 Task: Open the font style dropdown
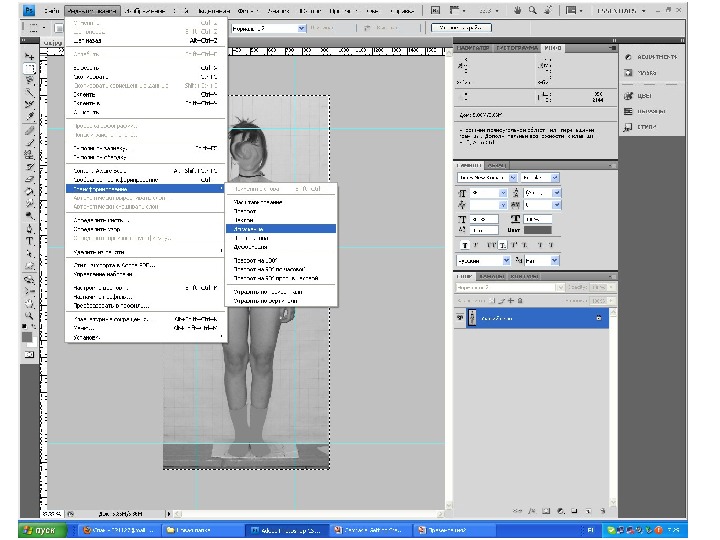click(540, 178)
